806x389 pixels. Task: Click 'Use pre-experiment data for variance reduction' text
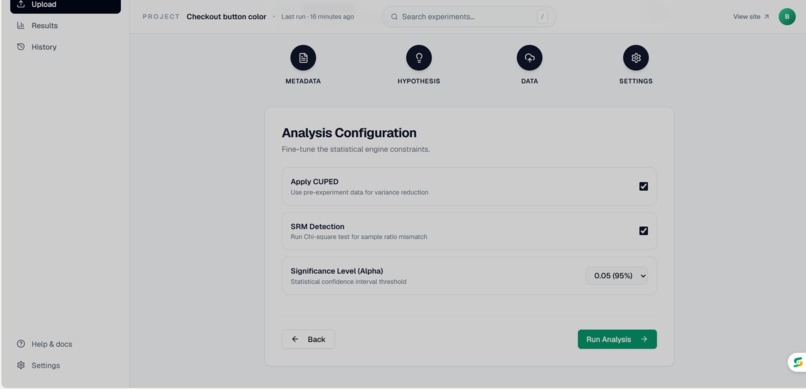359,192
